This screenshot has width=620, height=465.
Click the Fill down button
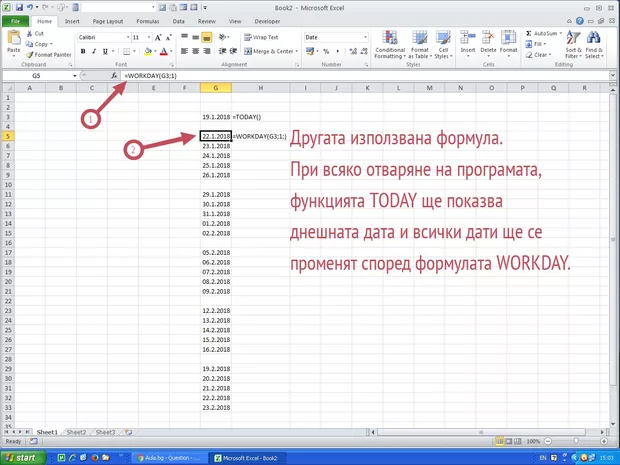click(x=536, y=44)
